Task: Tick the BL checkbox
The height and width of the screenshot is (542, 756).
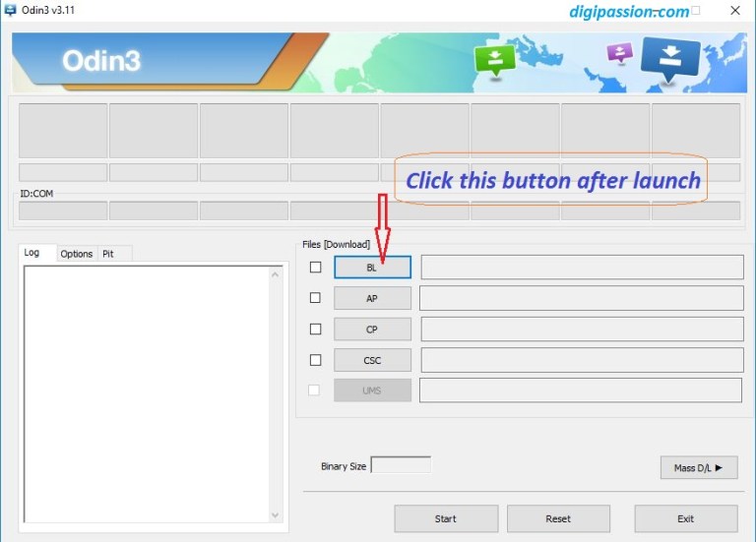Action: (315, 267)
